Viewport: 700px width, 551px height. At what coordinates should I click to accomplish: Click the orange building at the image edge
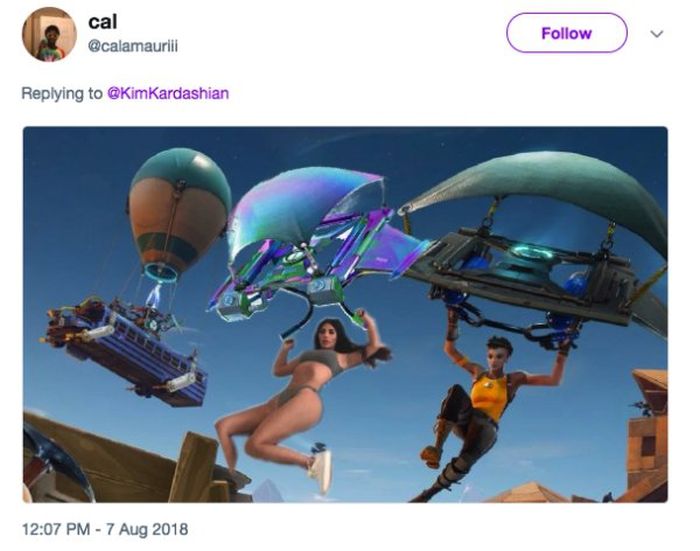(646, 429)
